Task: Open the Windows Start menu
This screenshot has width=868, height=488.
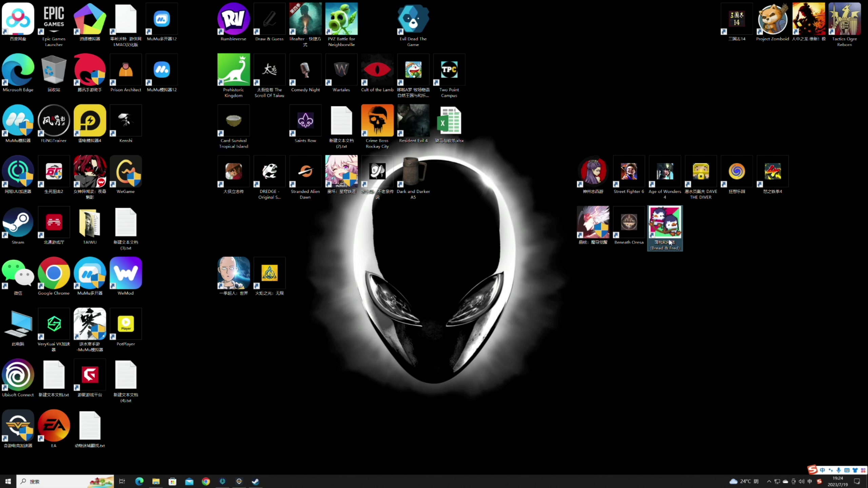Action: tap(8, 481)
